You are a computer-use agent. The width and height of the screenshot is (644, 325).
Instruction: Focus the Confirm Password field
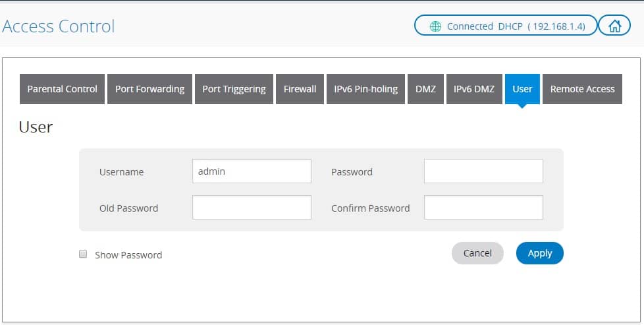click(483, 208)
